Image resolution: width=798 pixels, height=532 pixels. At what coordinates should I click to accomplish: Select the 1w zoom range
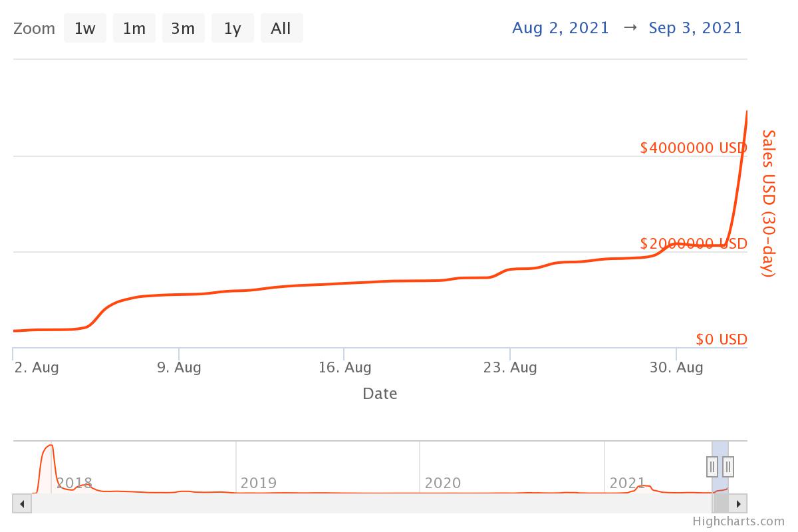click(84, 29)
